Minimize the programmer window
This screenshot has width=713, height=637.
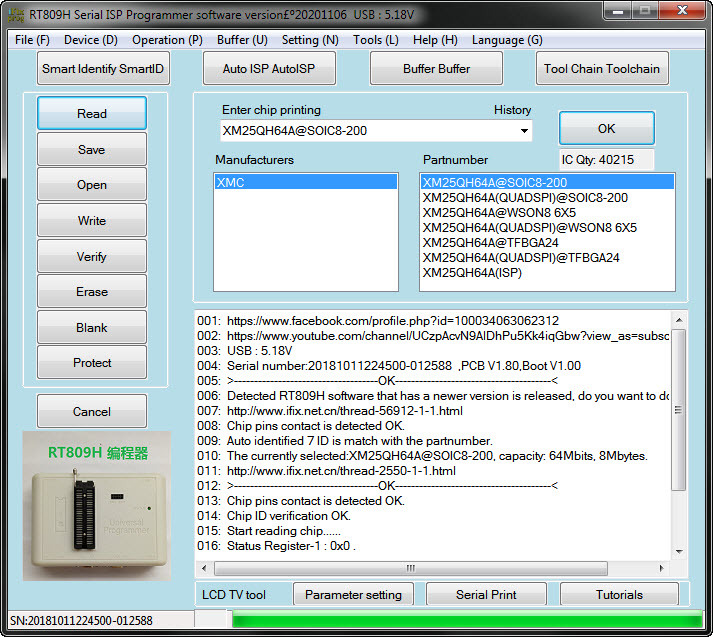pos(618,11)
